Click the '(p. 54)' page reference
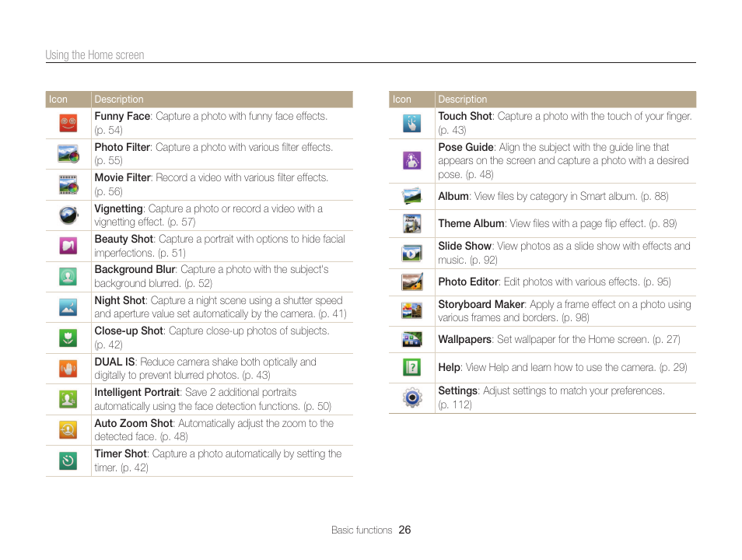Viewport: 742px width, 560px height. [108, 130]
